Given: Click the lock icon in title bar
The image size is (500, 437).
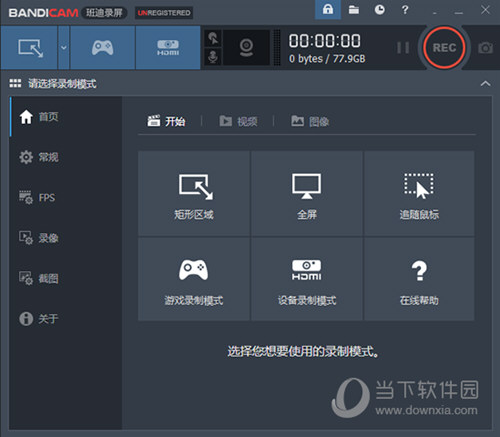Looking at the screenshot, I should pyautogui.click(x=328, y=9).
